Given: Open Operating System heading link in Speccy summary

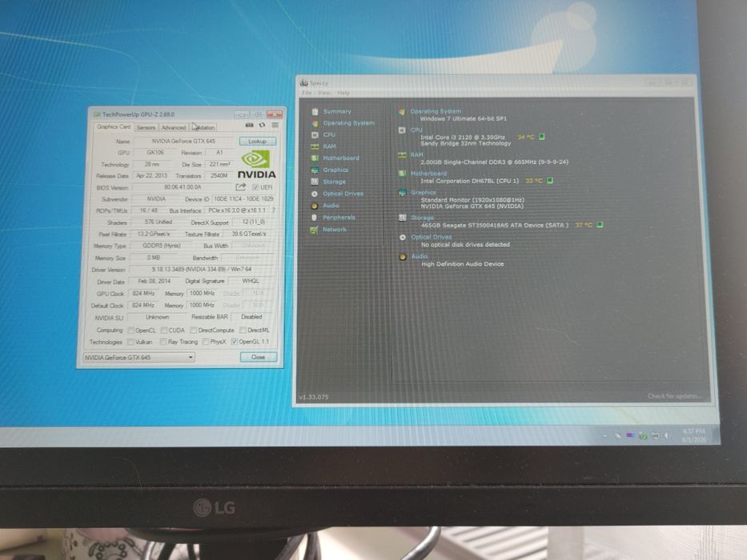Looking at the screenshot, I should click(x=436, y=111).
